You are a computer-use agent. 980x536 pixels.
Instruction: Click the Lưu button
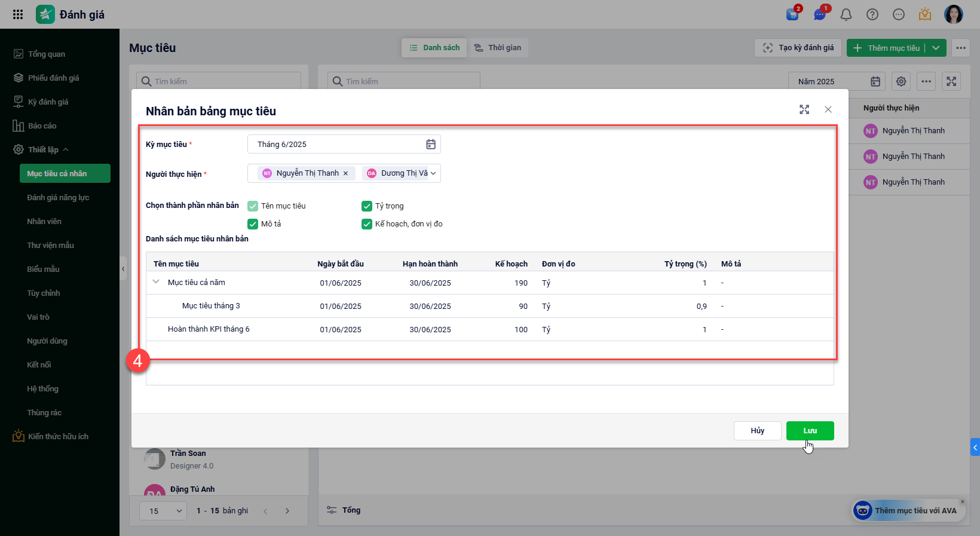[810, 431]
